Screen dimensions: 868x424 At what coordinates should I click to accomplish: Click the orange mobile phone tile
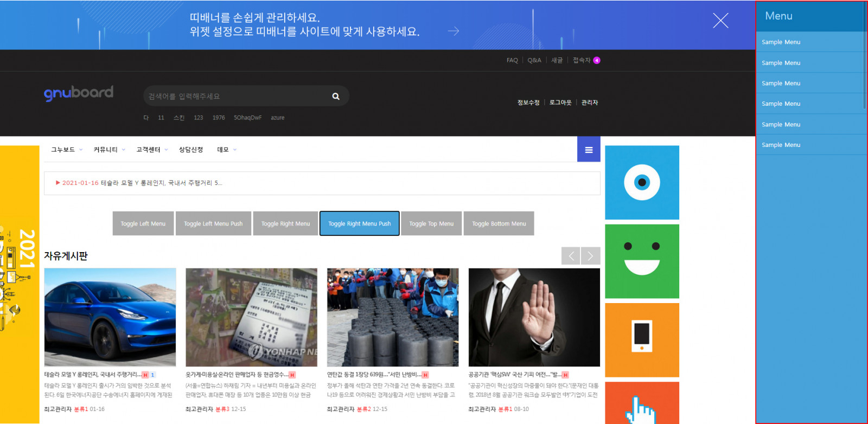tap(642, 339)
